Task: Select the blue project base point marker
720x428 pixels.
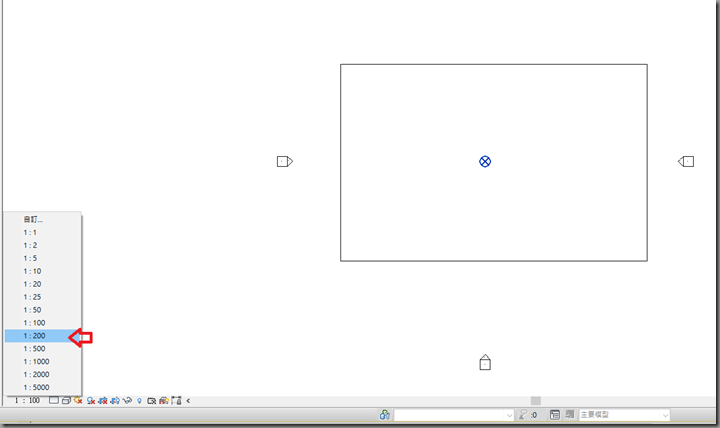Action: pyautogui.click(x=485, y=162)
